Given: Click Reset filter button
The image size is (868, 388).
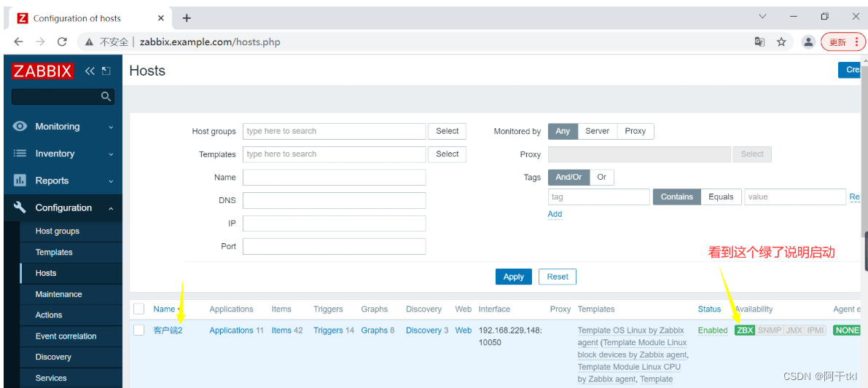Looking at the screenshot, I should pos(558,277).
